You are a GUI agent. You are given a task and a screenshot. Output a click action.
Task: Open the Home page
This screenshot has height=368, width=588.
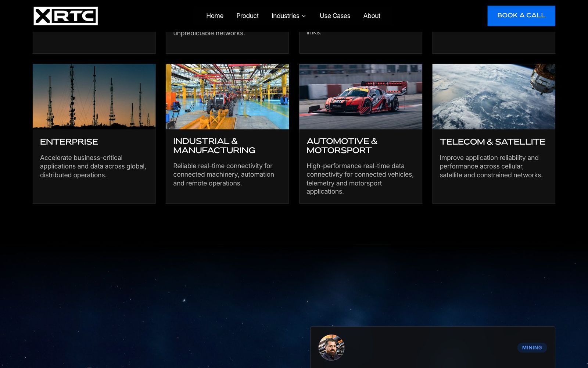pos(215,16)
